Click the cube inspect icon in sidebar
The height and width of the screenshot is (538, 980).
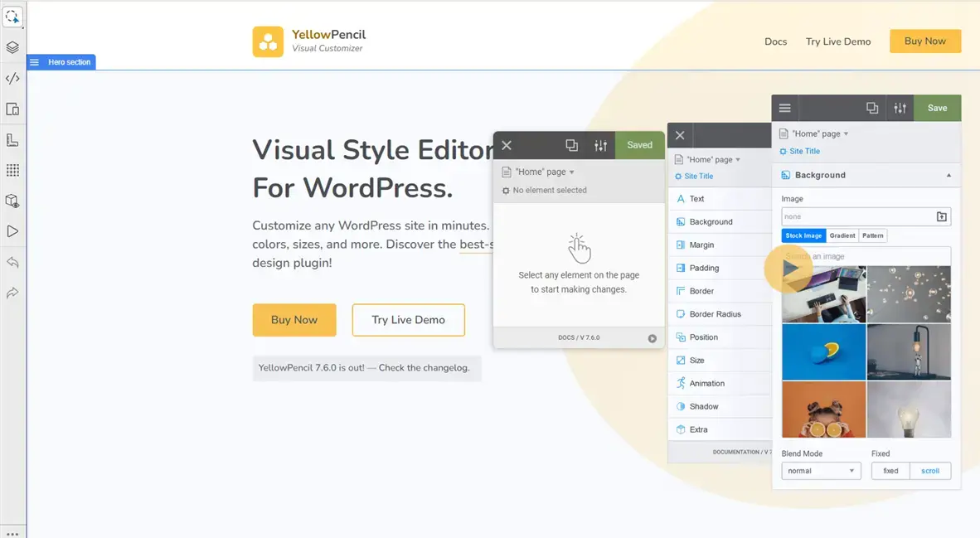tap(12, 201)
